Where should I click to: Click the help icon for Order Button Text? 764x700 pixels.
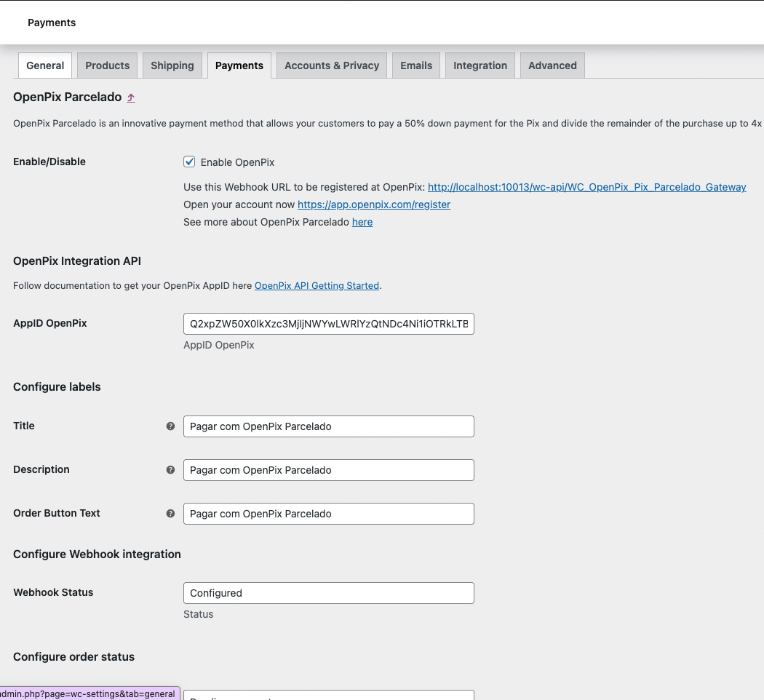[170, 514]
